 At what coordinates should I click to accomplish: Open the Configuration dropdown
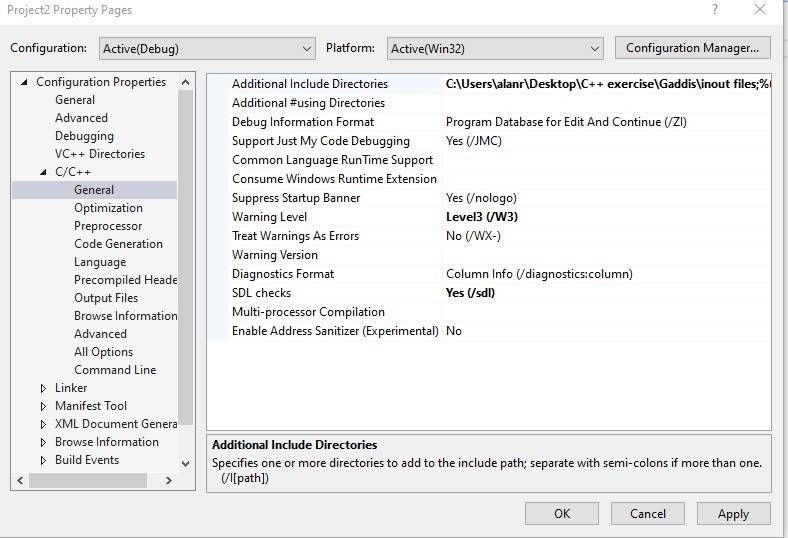pos(207,48)
